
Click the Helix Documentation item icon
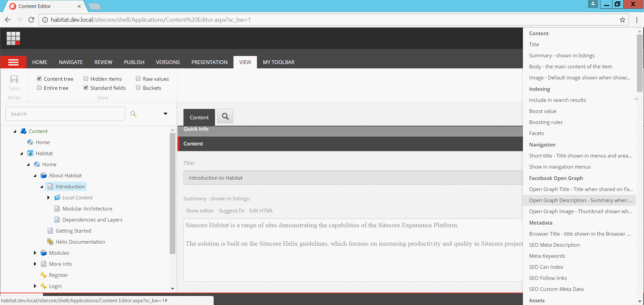[x=50, y=242]
